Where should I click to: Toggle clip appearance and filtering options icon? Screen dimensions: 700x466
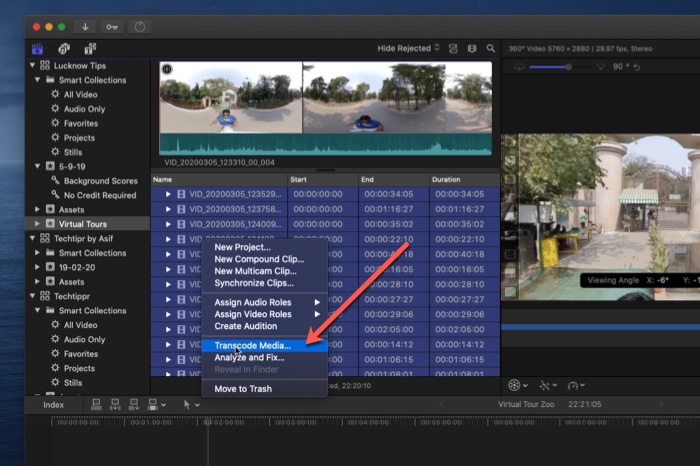(x=453, y=49)
